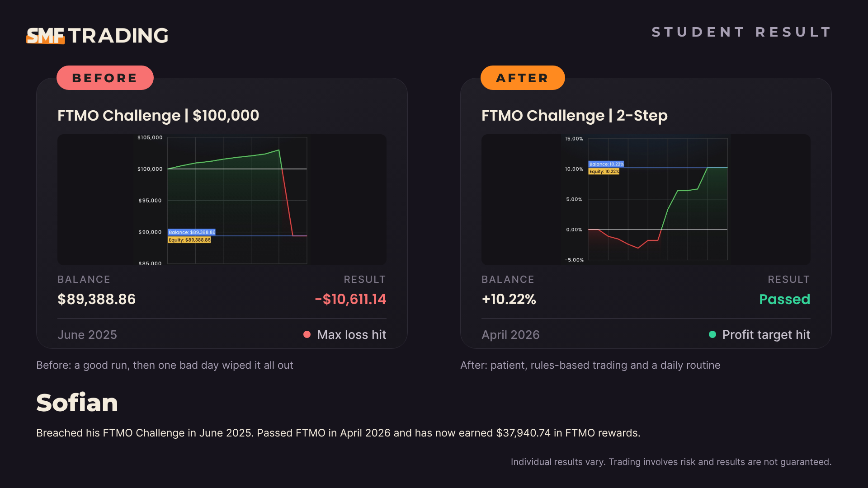Click the red Max loss hit dot

[x=307, y=334]
